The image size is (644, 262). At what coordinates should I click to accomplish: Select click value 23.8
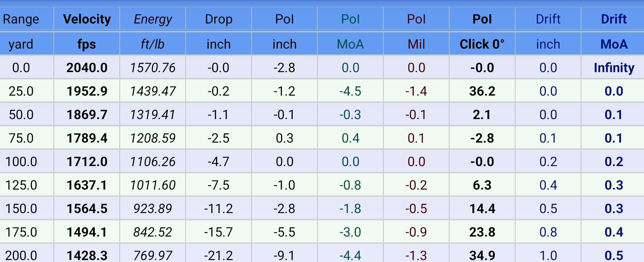coord(482,232)
